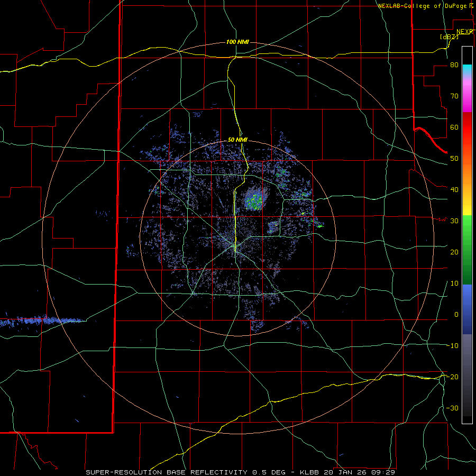Click the 20 value on the dBZ scale

[x=454, y=252]
